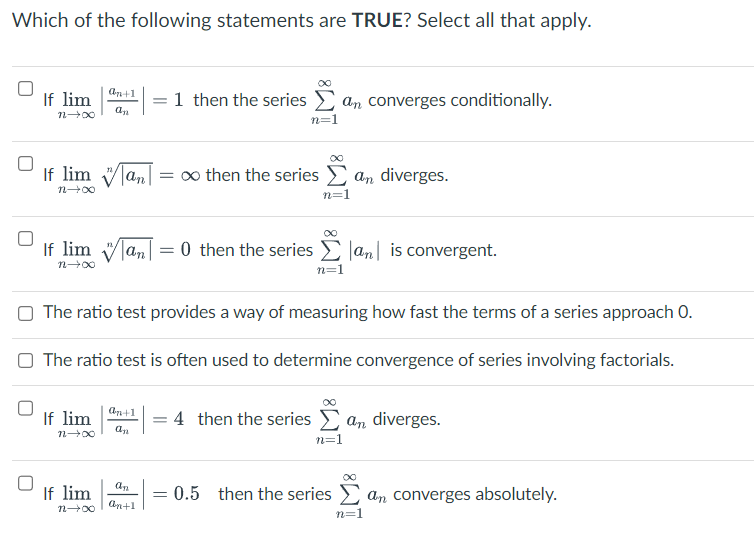Image resolution: width=754 pixels, height=558 pixels.
Task: Check the box for limit equals 0.5 statement
Action: (25, 483)
